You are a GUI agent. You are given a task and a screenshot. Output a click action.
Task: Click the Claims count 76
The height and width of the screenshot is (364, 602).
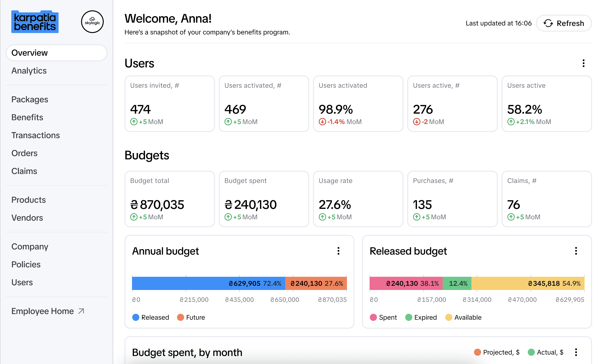pyautogui.click(x=514, y=204)
